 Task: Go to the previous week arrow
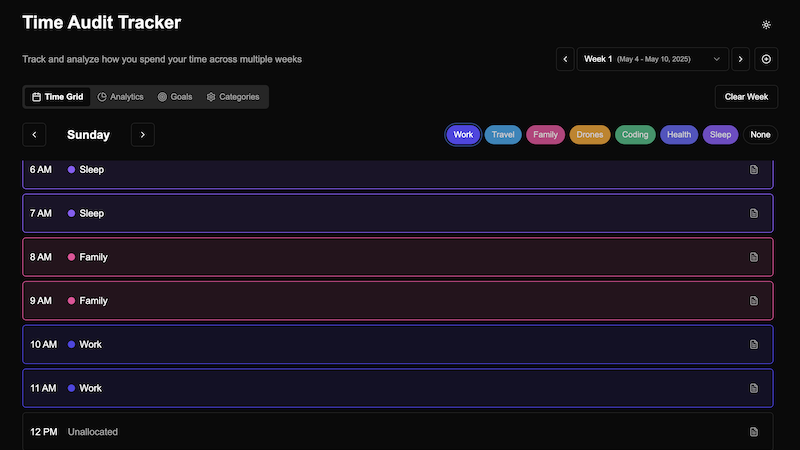[x=565, y=59]
